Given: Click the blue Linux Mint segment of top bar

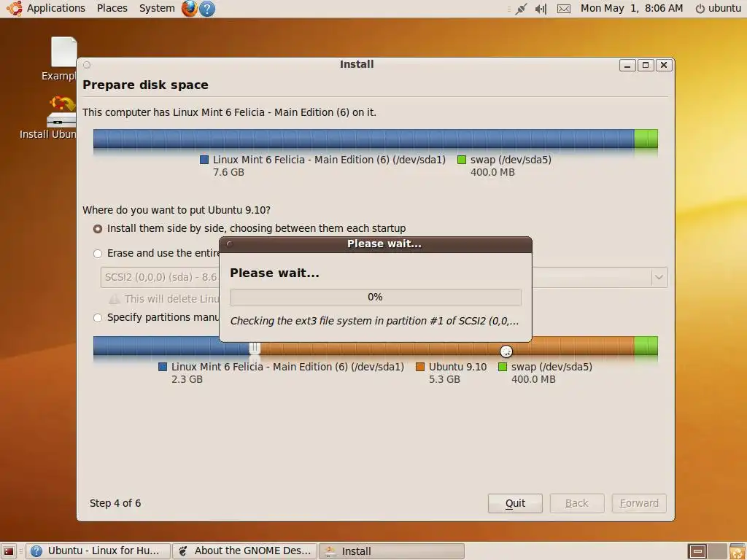Looking at the screenshot, I should click(363, 139).
